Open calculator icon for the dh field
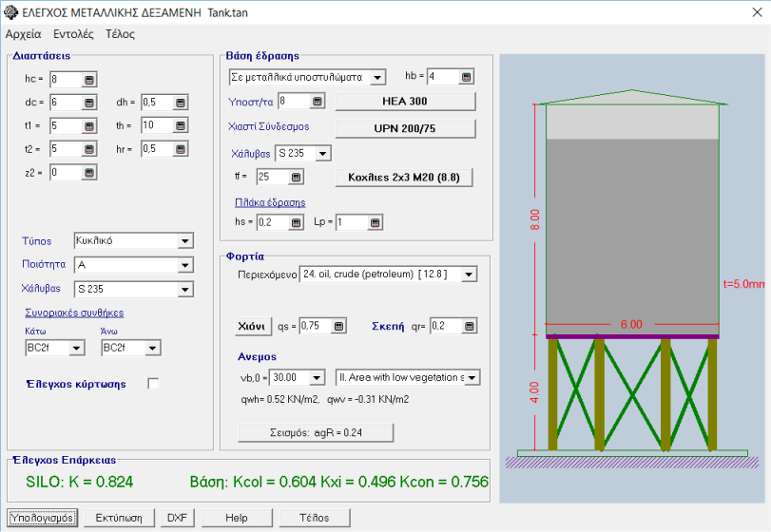 point(181,103)
